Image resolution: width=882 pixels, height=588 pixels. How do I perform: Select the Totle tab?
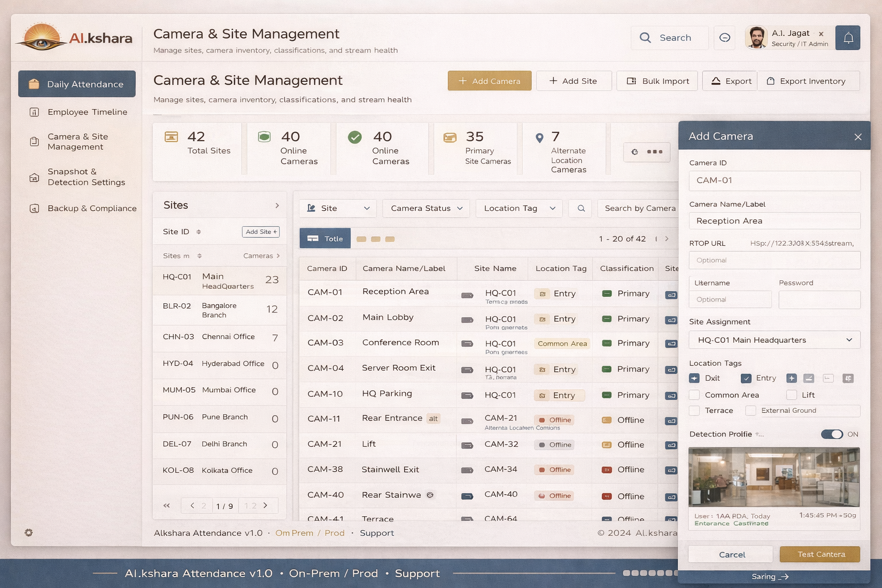pos(325,238)
